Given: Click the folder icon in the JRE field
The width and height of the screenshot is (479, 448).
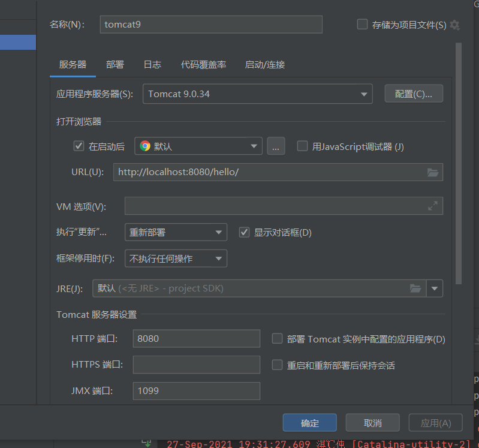Looking at the screenshot, I should pos(415,288).
